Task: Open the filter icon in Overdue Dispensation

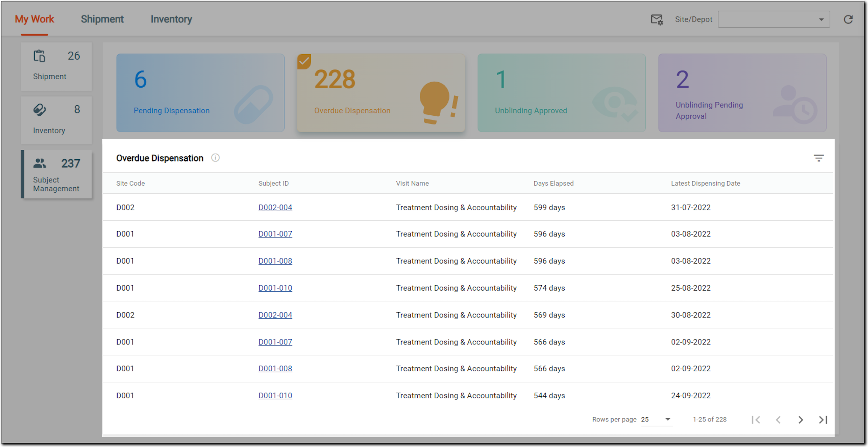Action: point(819,158)
